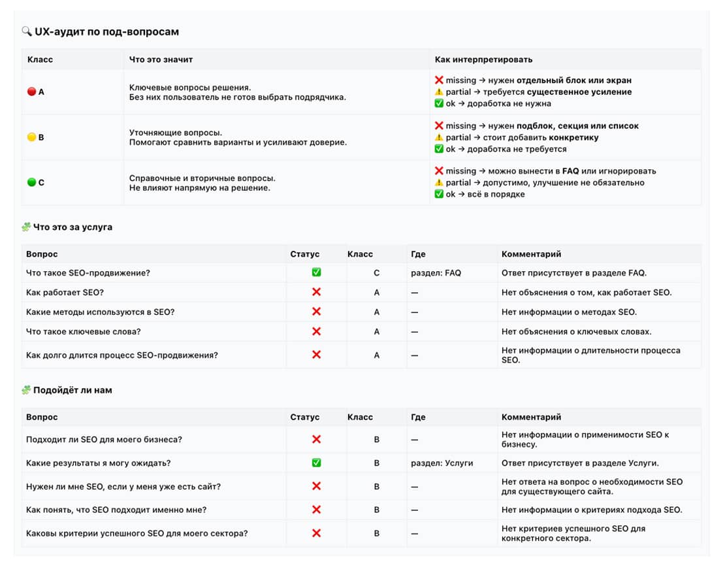Click the red cross for 'Подходит ли SEO для моего бизнеса?'
The width and height of the screenshot is (725, 588).
pyautogui.click(x=316, y=439)
